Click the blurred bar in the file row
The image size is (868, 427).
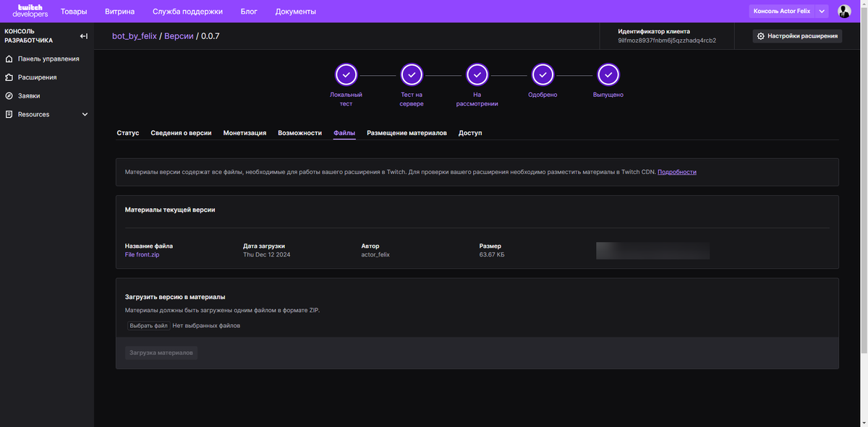(x=652, y=251)
